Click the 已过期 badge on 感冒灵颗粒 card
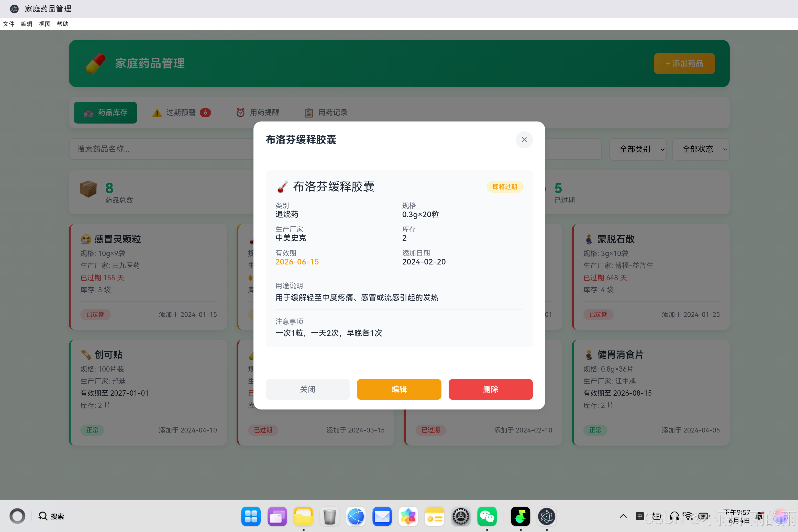The width and height of the screenshot is (798, 532). (x=95, y=315)
